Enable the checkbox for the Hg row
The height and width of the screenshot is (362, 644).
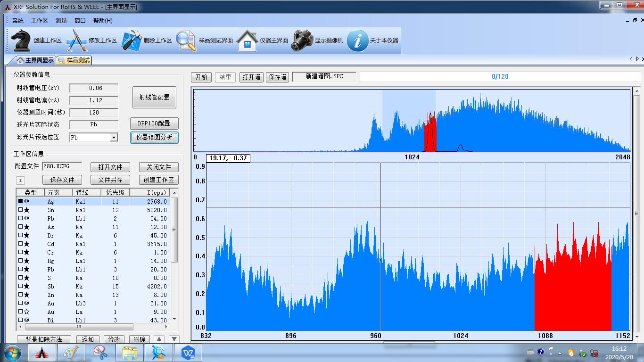click(x=20, y=261)
